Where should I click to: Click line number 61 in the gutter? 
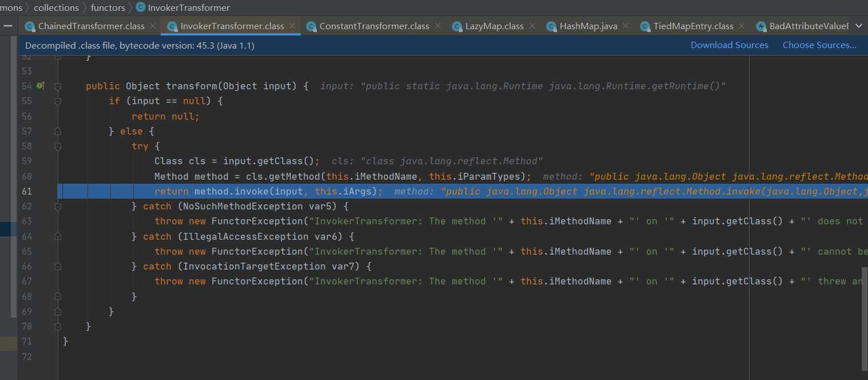(27, 191)
